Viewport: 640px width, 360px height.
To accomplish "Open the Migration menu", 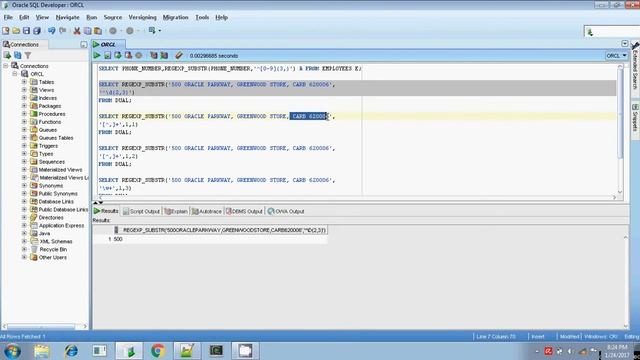I will pos(176,18).
